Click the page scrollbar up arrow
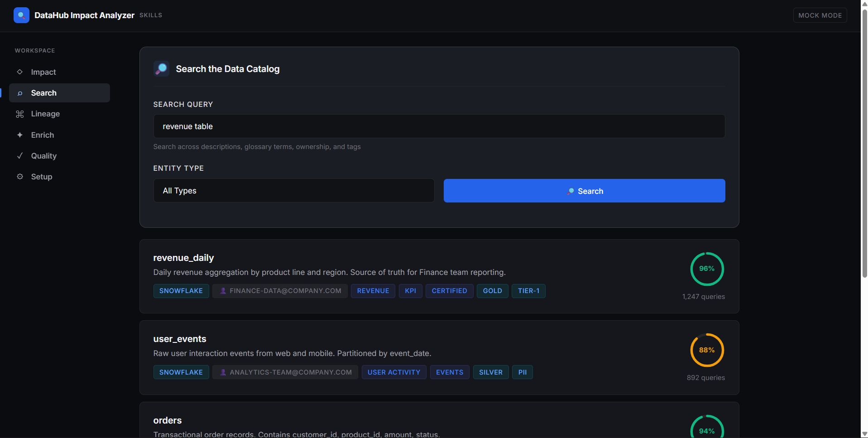 tap(864, 4)
